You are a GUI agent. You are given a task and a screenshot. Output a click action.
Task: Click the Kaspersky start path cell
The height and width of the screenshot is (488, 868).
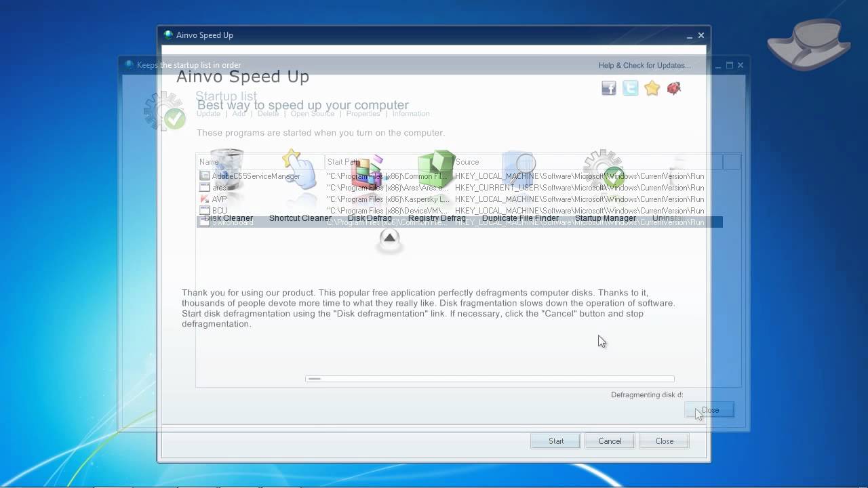388,199
